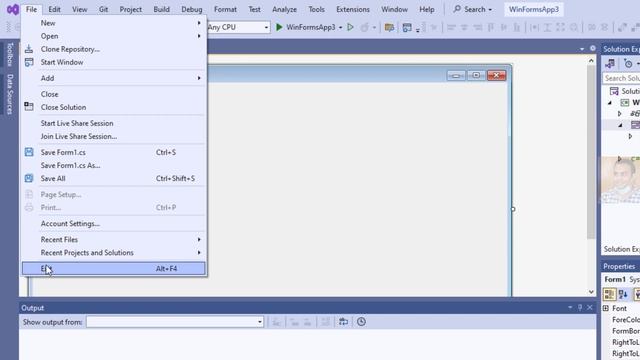Expand Recent Projects and Solutions submenu
The width and height of the screenshot is (640, 360).
click(113, 253)
